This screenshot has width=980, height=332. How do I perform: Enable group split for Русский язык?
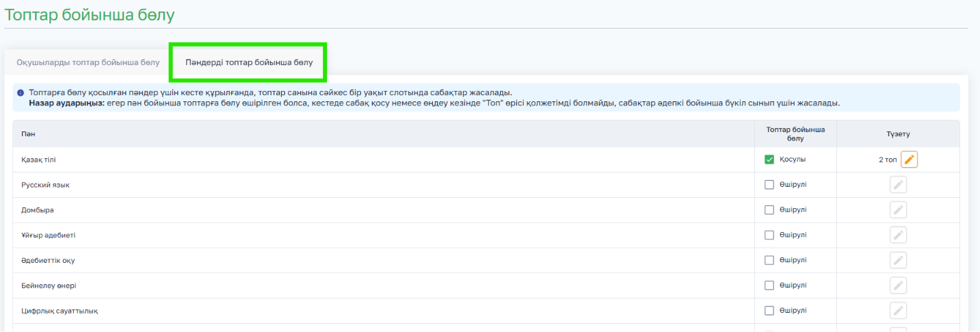tap(769, 185)
